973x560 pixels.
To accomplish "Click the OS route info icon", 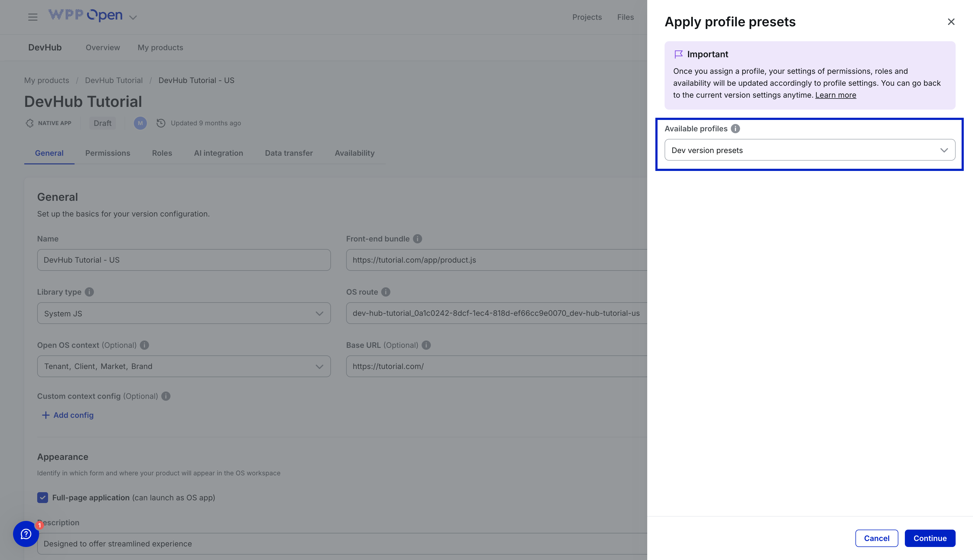I will click(386, 292).
